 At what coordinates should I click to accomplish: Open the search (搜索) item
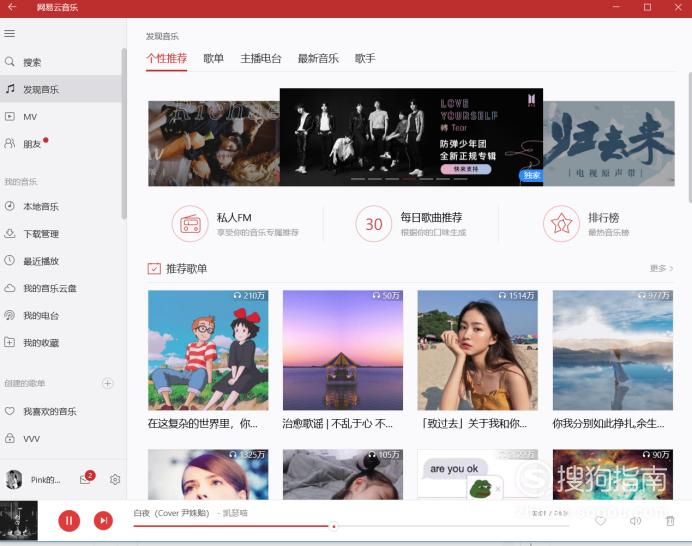point(60,62)
